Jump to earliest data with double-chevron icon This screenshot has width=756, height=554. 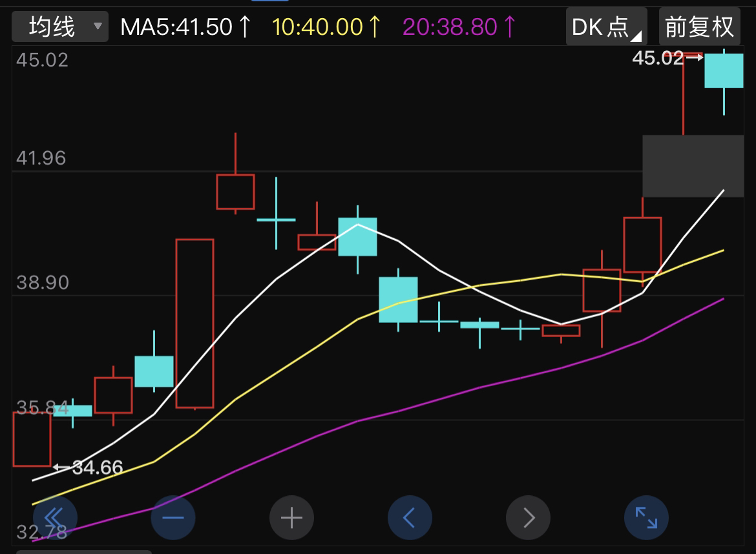point(55,517)
